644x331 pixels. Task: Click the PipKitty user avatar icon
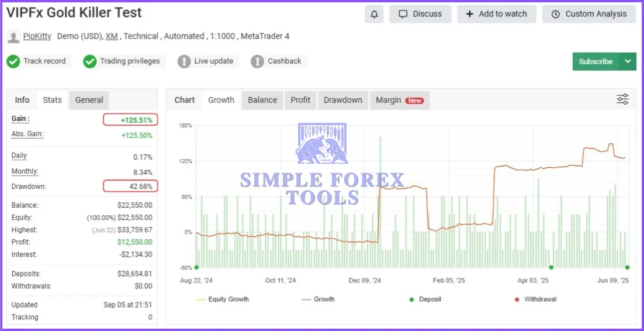pos(13,37)
